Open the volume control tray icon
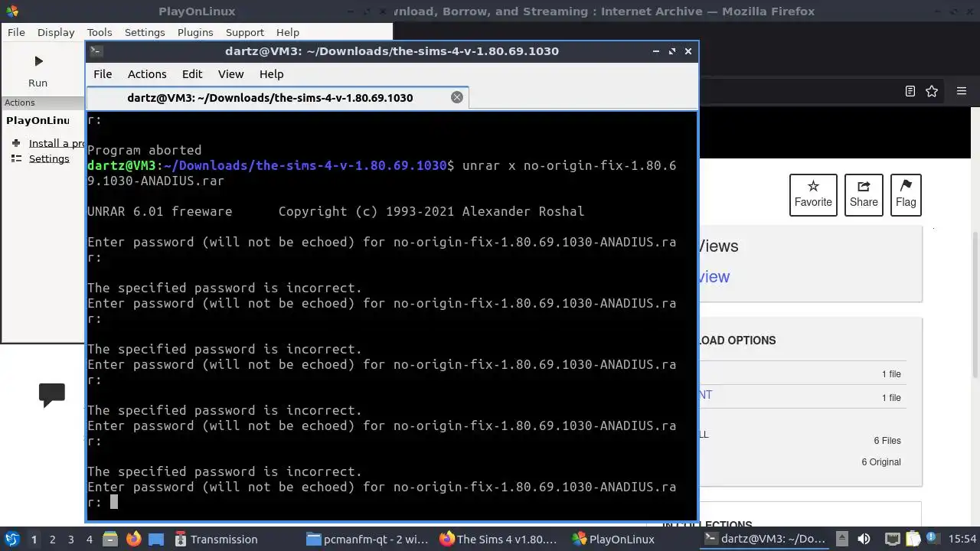Image resolution: width=980 pixels, height=551 pixels. (x=864, y=540)
